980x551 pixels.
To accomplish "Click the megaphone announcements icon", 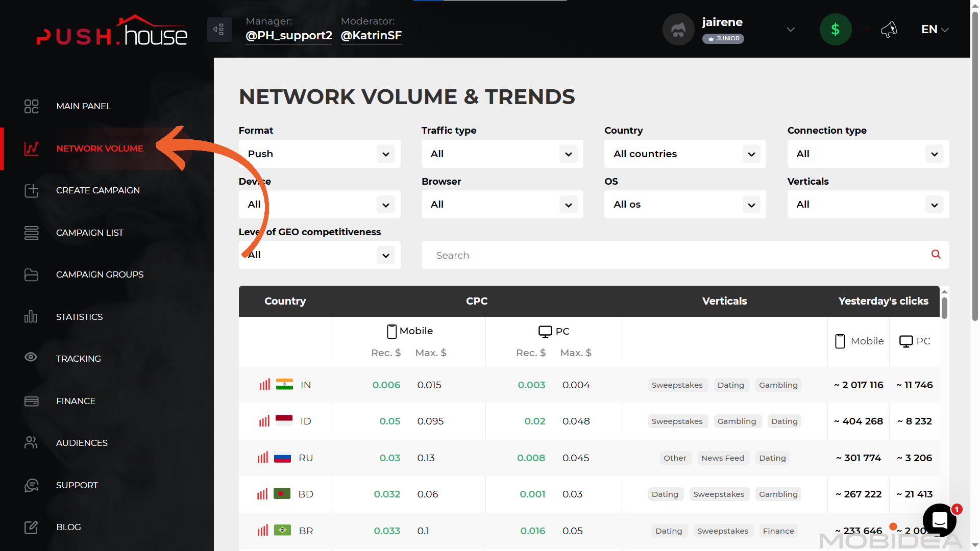I will point(889,30).
